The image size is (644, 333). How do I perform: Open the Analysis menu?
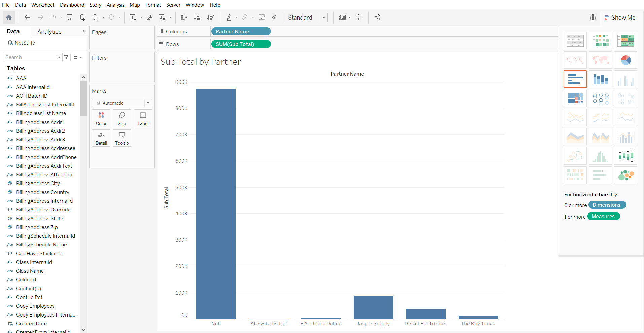115,5
